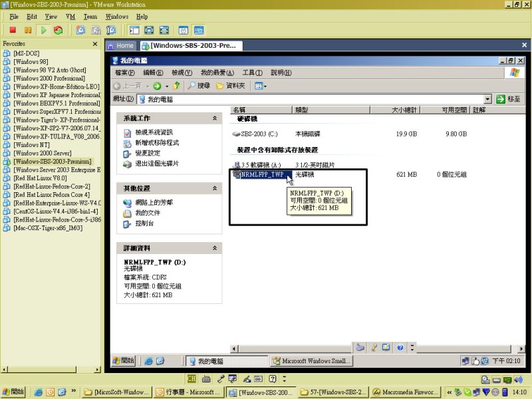Click the 退出這個光碟片 link
This screenshot has height=399, width=532.
click(157, 164)
